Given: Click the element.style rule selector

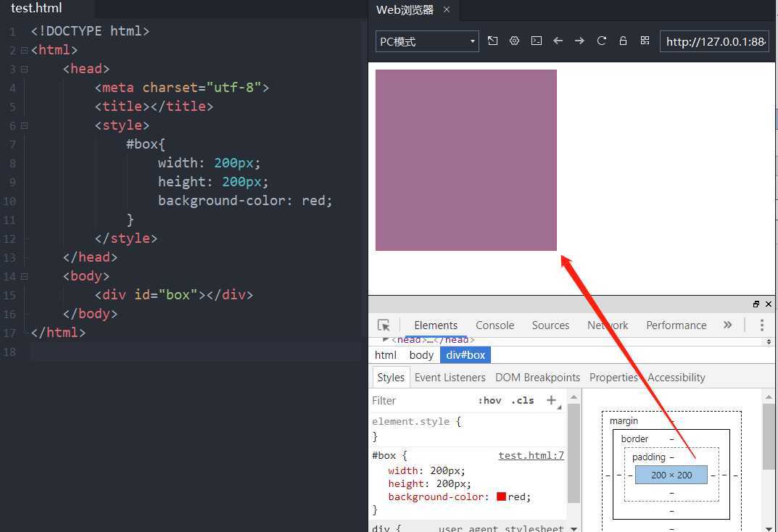Looking at the screenshot, I should (x=410, y=421).
